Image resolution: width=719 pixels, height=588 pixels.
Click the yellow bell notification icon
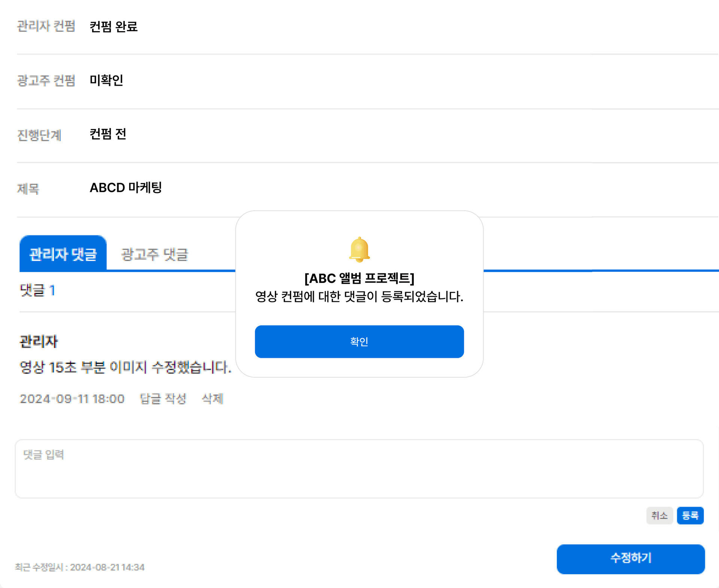(359, 249)
